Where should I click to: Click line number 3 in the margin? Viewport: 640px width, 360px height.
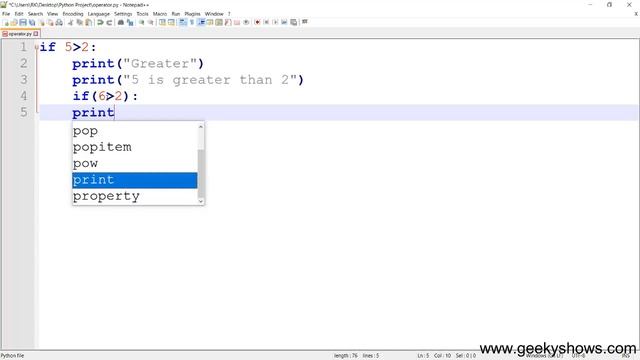click(x=24, y=80)
